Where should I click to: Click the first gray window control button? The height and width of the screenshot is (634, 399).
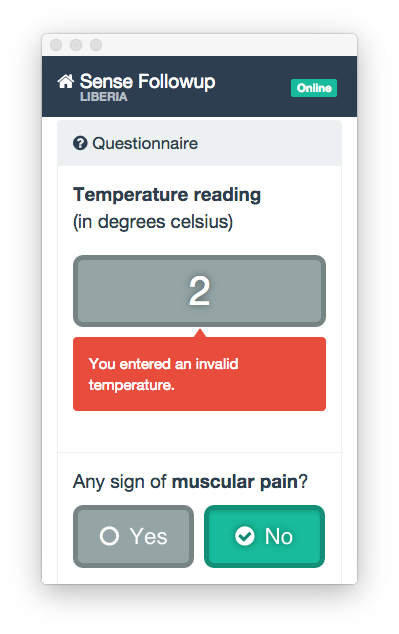56,45
